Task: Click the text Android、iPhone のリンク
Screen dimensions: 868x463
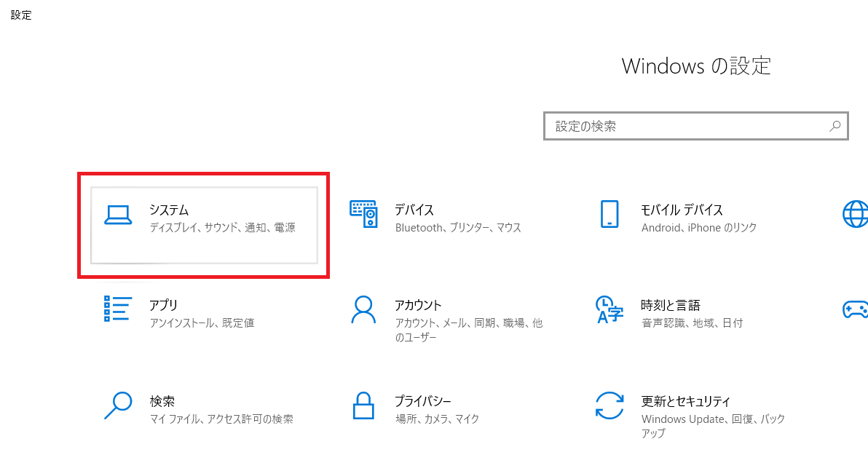Action: pyautogui.click(x=699, y=227)
